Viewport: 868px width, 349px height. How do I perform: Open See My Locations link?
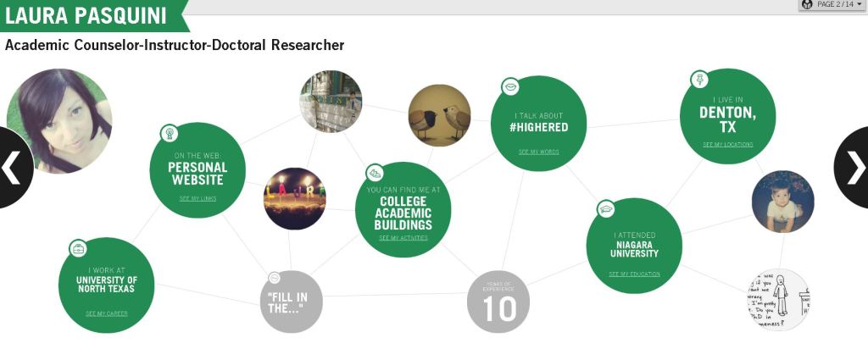727,145
